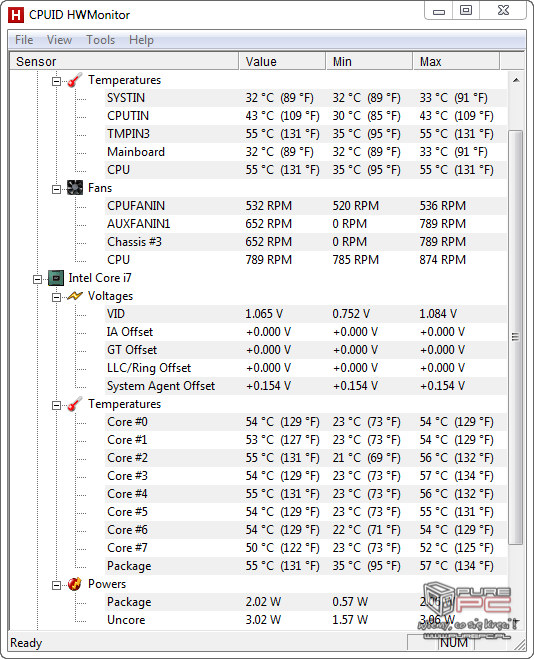Click the 2.02 W Package power value
Viewport: 534px width, 659px height.
[263, 602]
